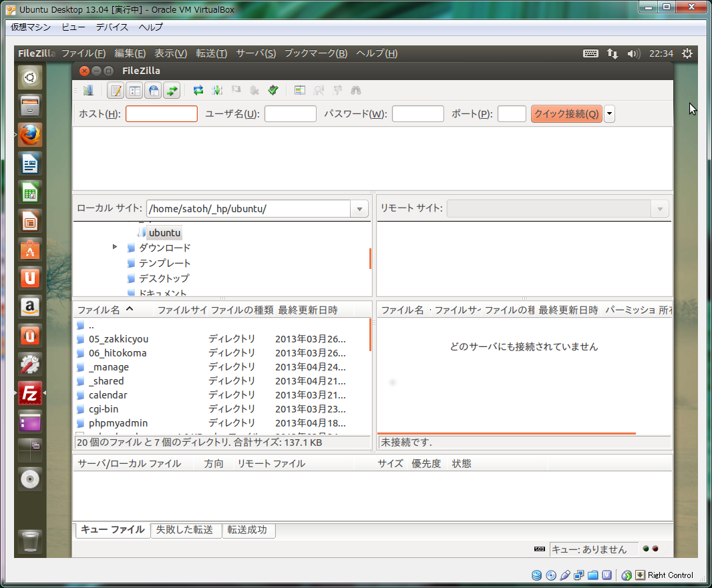This screenshot has width=712, height=588.
Task: Switch to the キュー ファイル tab
Action: pos(113,530)
